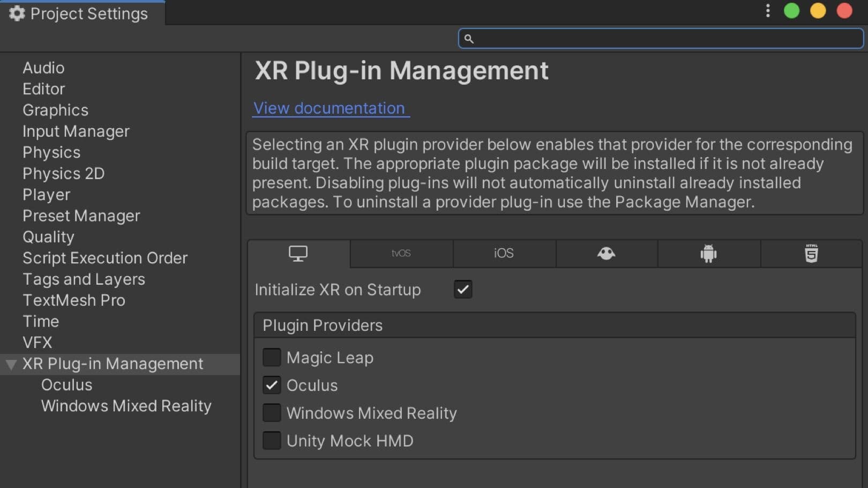Disable the Oculus plugin provider checkbox
The height and width of the screenshot is (488, 868).
point(272,385)
